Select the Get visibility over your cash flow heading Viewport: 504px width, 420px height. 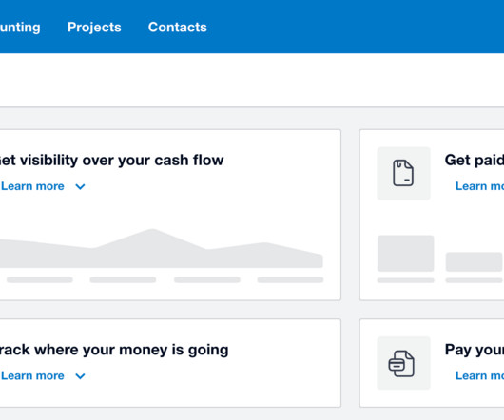click(111, 161)
